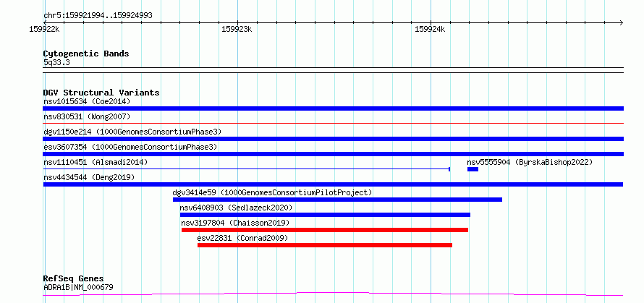The width and height of the screenshot is (644, 303).
Task: Open the nsv6408903 (Sedlazeck2020) label
Action: (x=236, y=208)
